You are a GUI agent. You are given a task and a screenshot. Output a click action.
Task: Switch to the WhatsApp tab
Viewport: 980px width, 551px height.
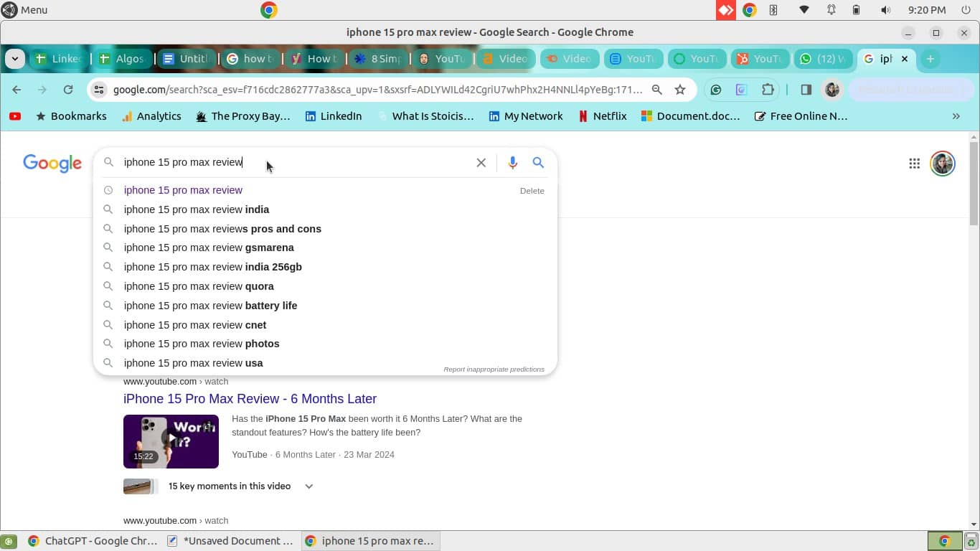[x=823, y=59]
